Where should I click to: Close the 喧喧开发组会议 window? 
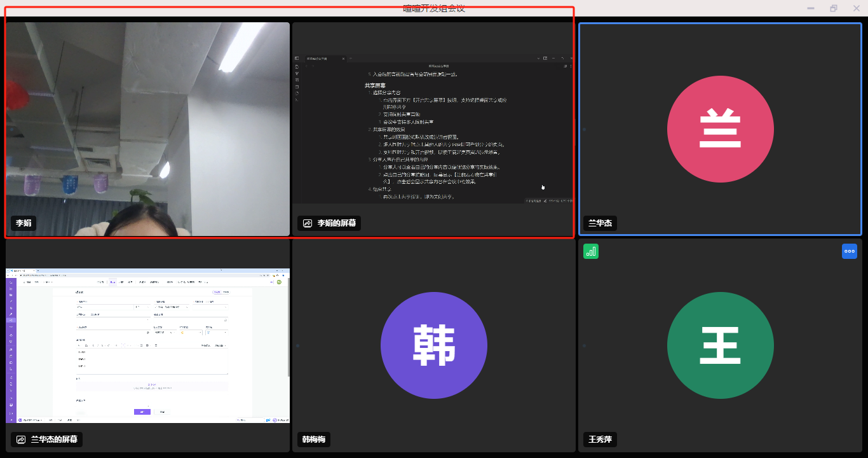(x=856, y=8)
